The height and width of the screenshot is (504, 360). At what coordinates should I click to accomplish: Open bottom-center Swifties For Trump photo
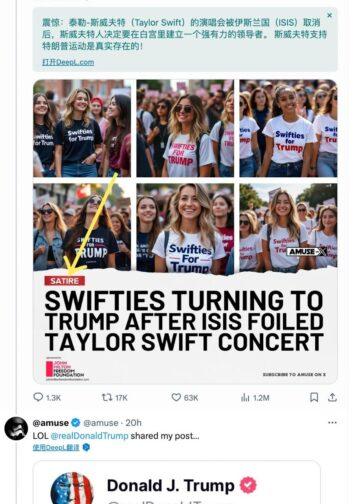point(185,227)
